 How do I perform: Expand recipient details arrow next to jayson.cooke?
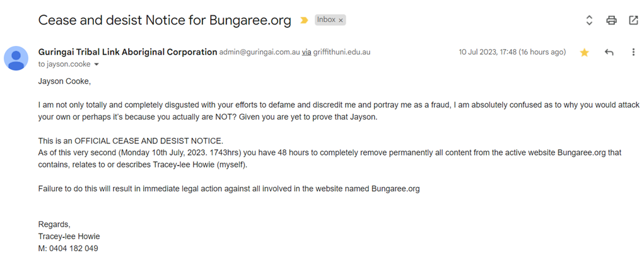pyautogui.click(x=97, y=64)
